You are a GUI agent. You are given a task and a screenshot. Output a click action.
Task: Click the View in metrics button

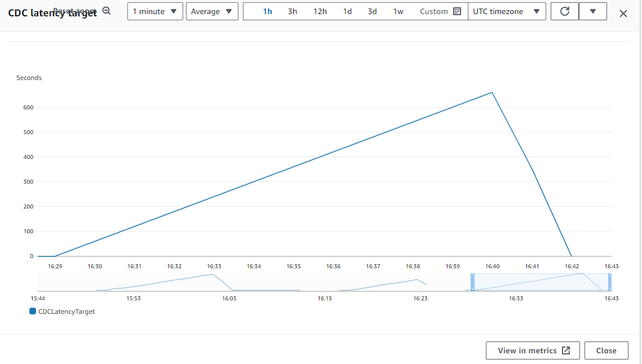[533, 350]
